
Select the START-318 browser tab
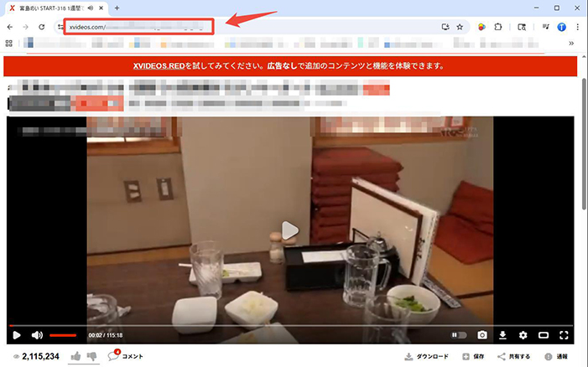(57, 8)
